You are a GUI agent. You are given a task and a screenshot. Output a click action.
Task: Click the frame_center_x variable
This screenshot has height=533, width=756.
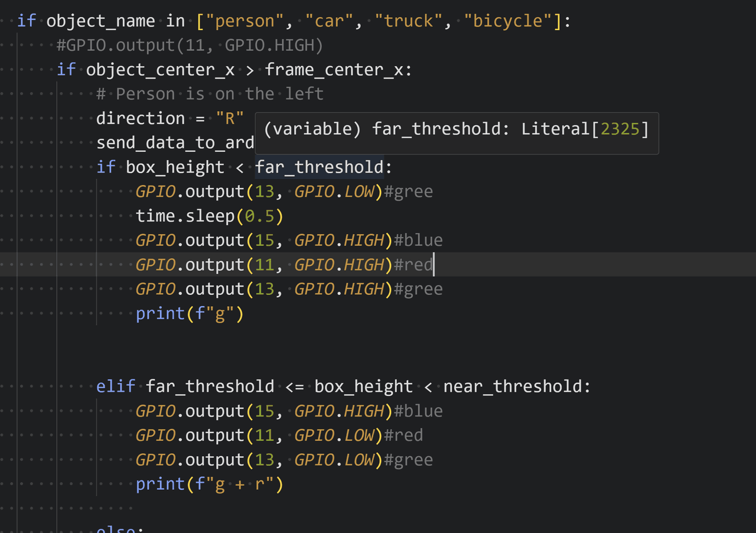tap(334, 70)
